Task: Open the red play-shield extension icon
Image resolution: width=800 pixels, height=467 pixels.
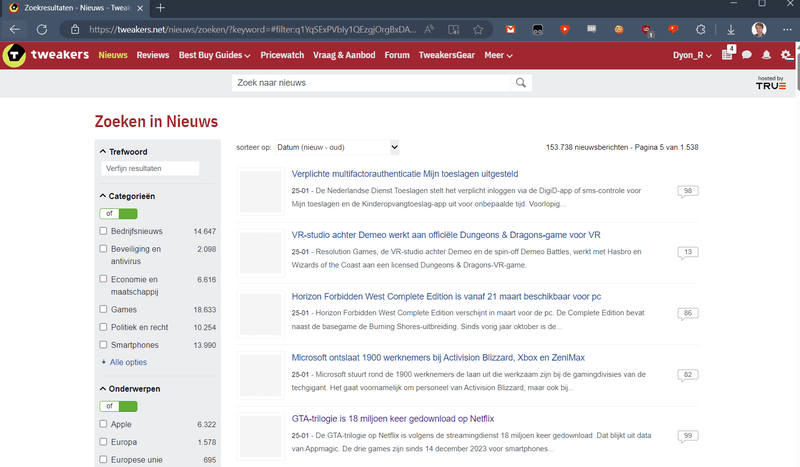Action: [x=565, y=30]
